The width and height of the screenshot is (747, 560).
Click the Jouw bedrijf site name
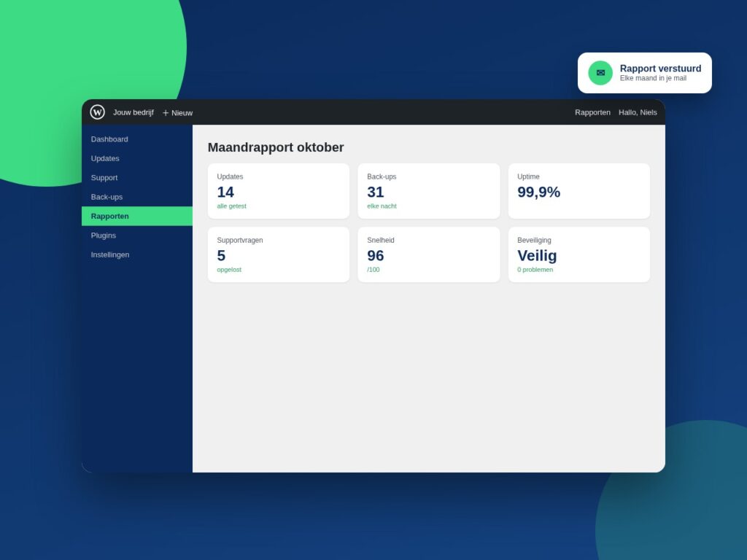coord(133,112)
